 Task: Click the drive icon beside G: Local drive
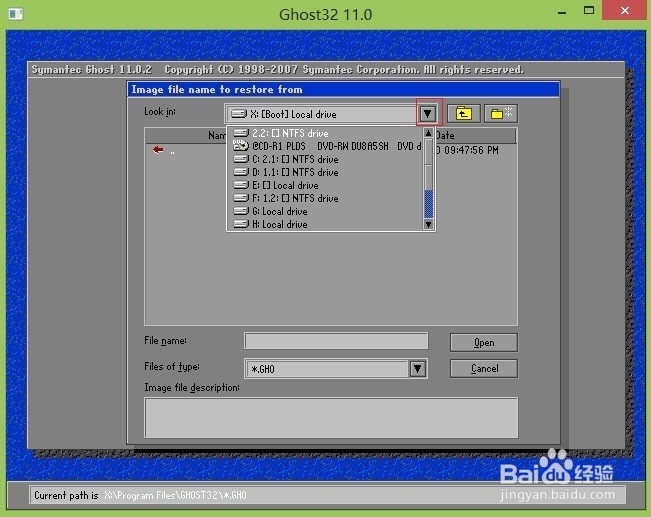click(x=241, y=211)
